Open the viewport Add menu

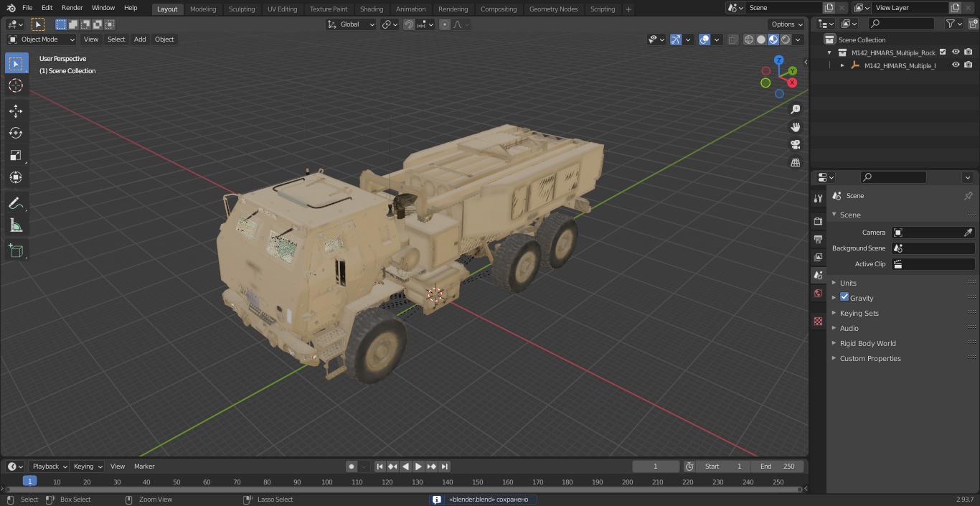[x=140, y=39]
